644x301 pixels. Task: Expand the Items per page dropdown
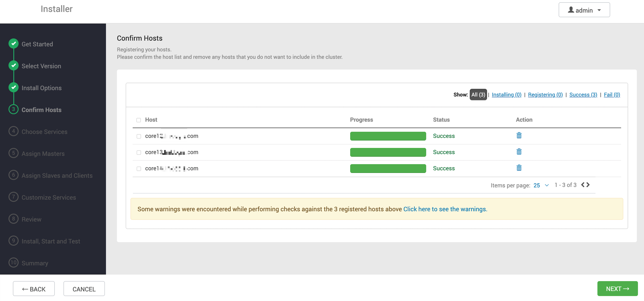pyautogui.click(x=547, y=185)
